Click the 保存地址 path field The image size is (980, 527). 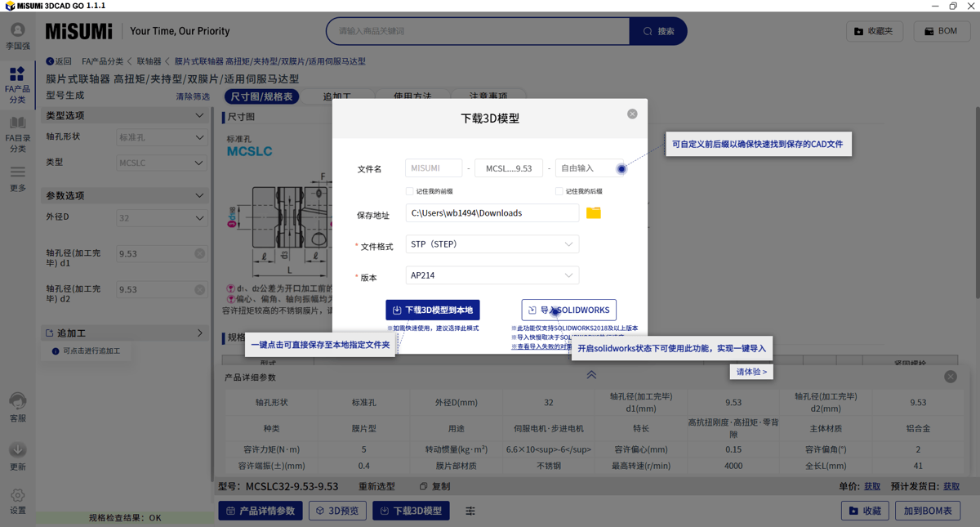pos(492,213)
